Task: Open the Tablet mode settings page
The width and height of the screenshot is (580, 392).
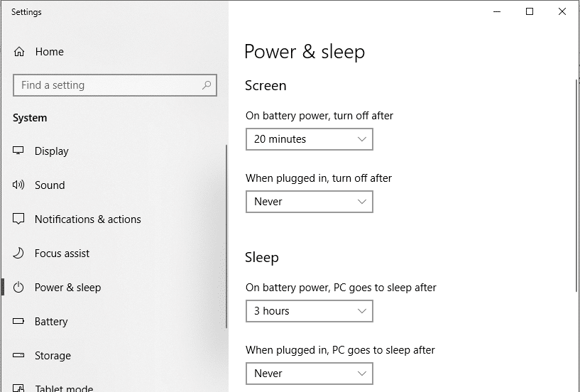Action: pos(64,387)
